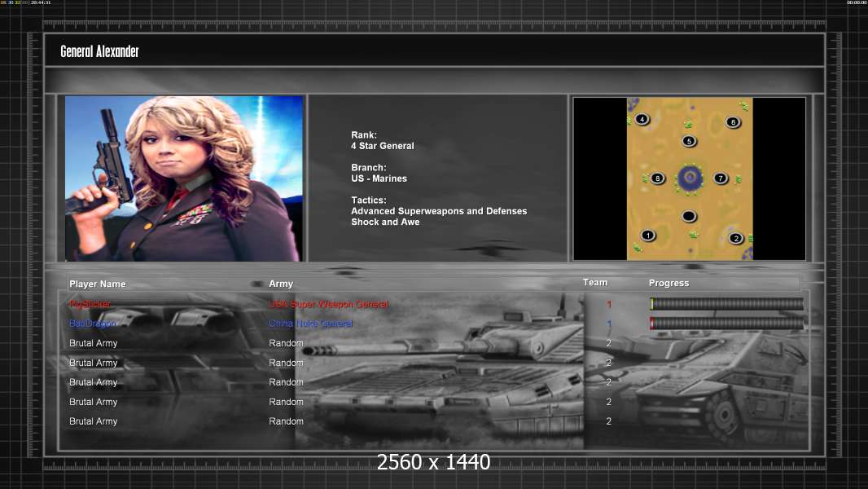Click the "Branch:" label
Viewport: 868px width, 489px height.
point(369,168)
